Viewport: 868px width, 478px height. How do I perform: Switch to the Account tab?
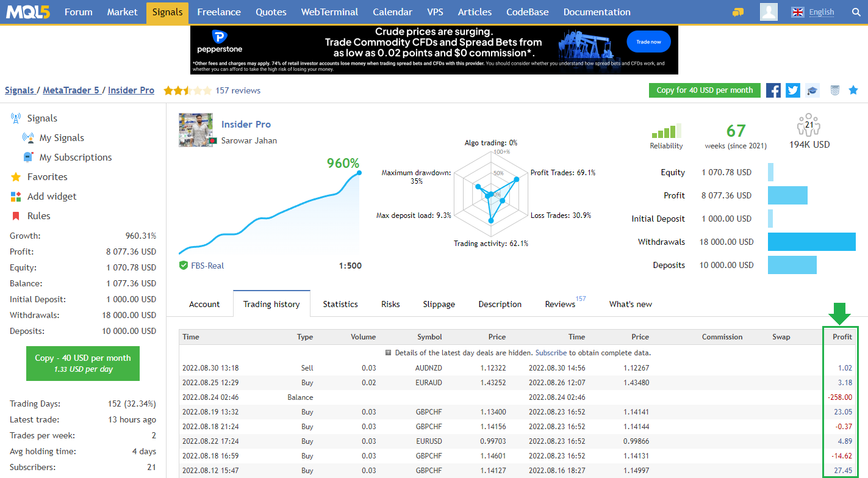[204, 304]
